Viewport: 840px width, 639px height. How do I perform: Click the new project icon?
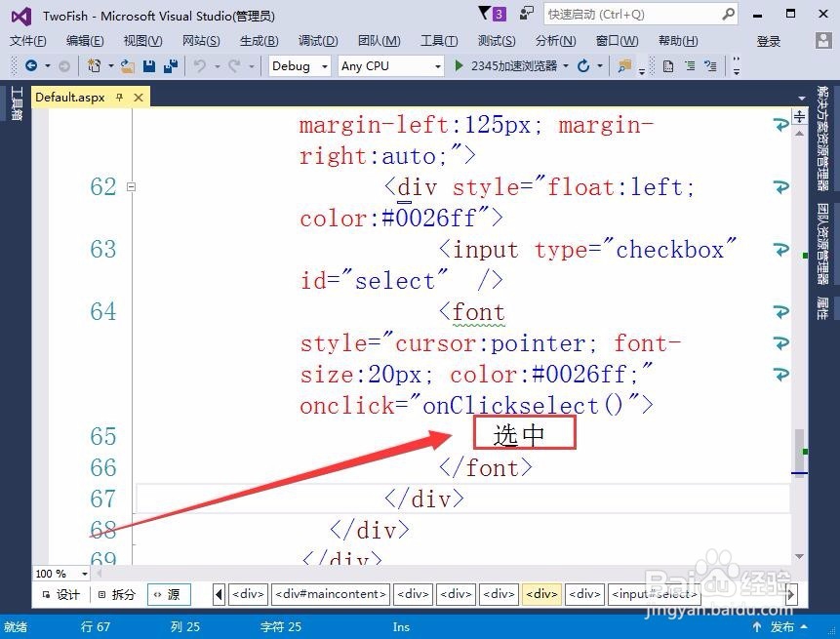click(95, 66)
